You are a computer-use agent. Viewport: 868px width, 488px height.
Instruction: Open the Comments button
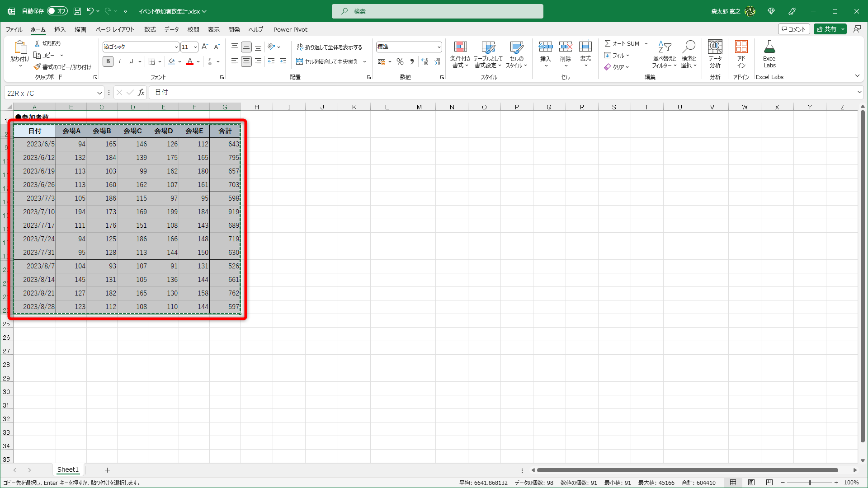click(x=793, y=29)
